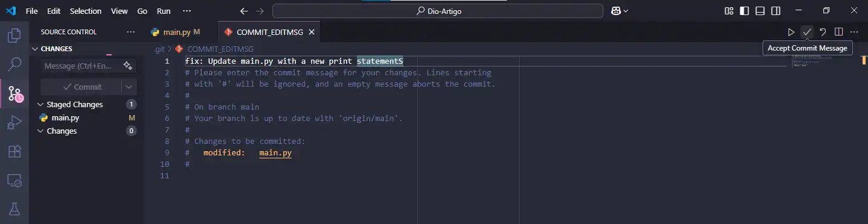This screenshot has height=224, width=868.
Task: Split the editor to the right
Action: click(838, 32)
